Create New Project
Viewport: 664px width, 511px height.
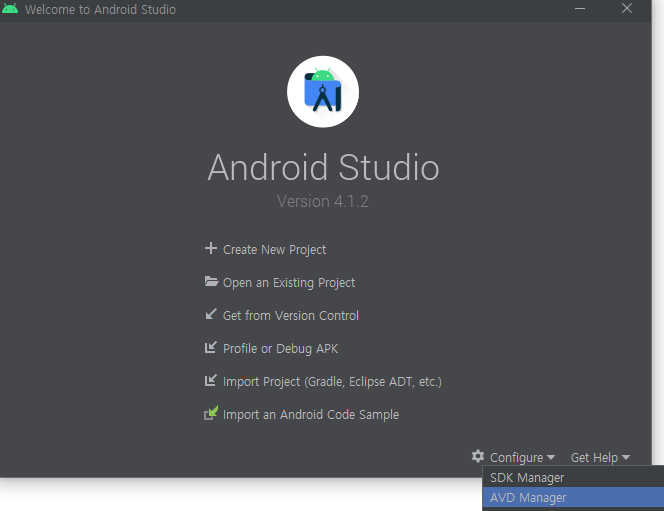(x=274, y=250)
